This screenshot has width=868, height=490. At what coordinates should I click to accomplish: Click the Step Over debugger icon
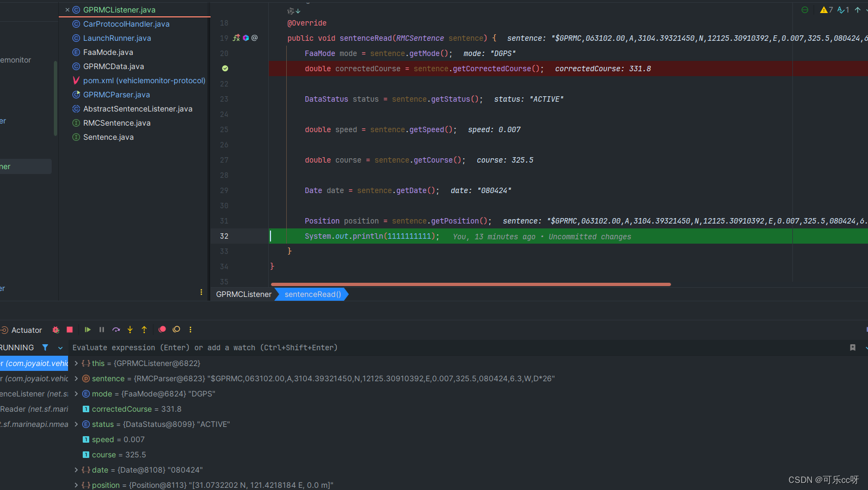(x=116, y=330)
